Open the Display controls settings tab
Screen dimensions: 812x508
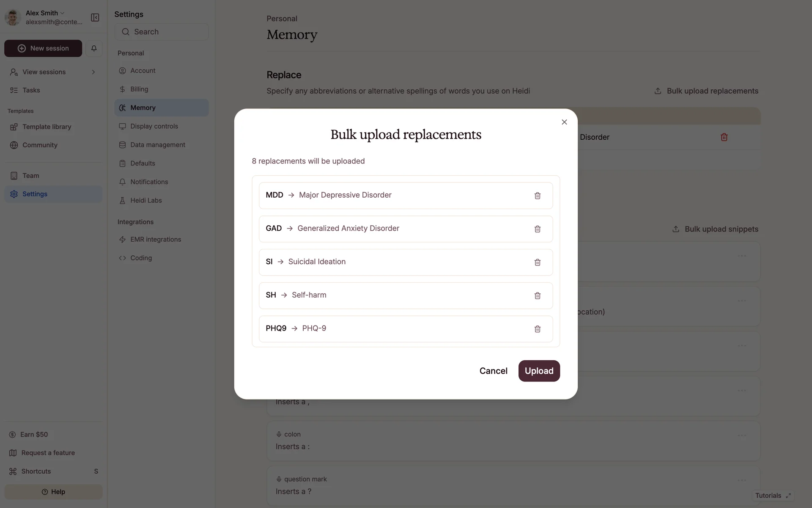pos(154,126)
